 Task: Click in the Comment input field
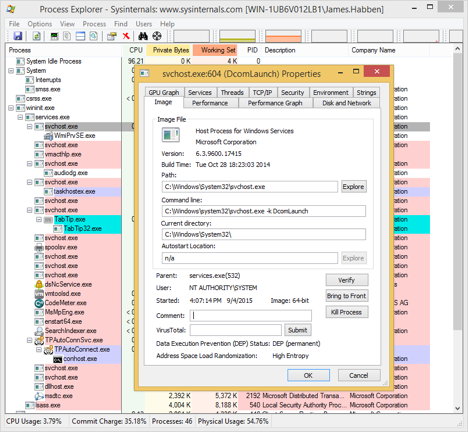tap(251, 316)
